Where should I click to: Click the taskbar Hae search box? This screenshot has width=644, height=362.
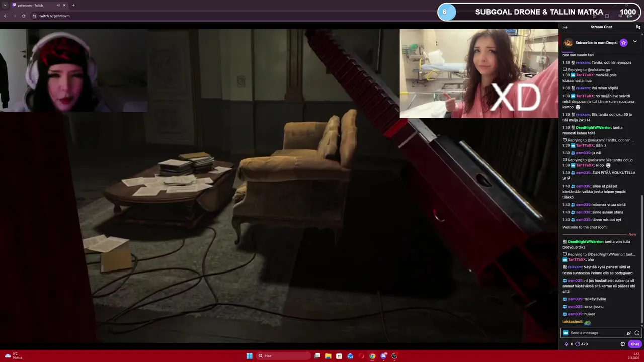pyautogui.click(x=283, y=356)
